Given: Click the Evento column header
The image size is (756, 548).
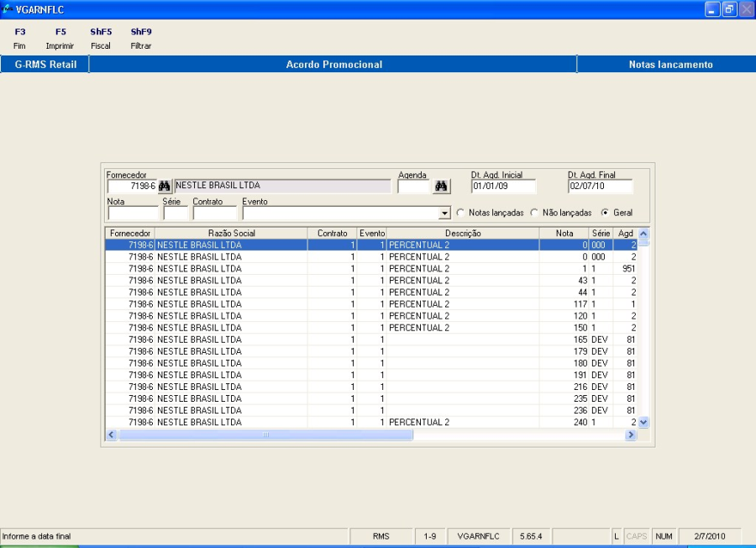Looking at the screenshot, I should (372, 234).
